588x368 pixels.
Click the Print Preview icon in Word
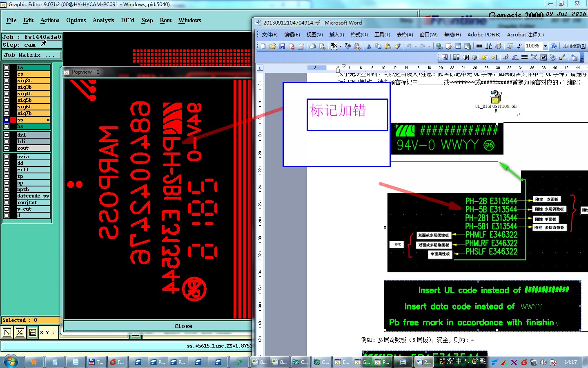[322, 46]
